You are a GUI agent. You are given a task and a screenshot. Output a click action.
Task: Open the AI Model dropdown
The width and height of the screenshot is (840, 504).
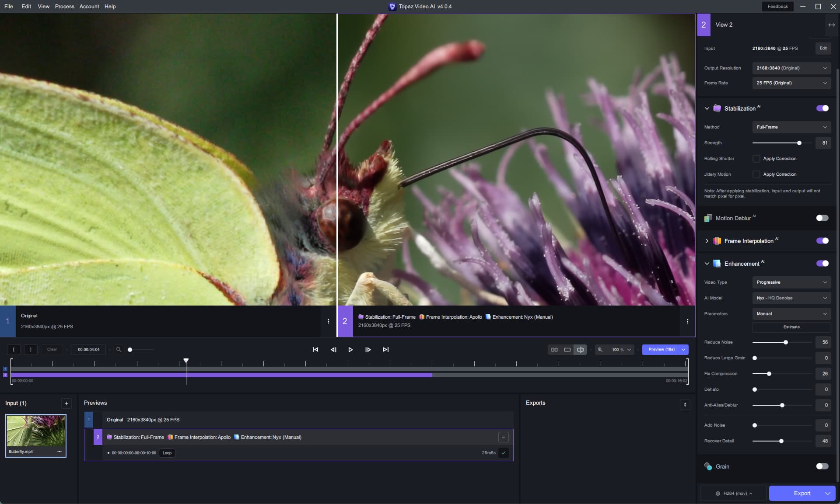pos(791,298)
